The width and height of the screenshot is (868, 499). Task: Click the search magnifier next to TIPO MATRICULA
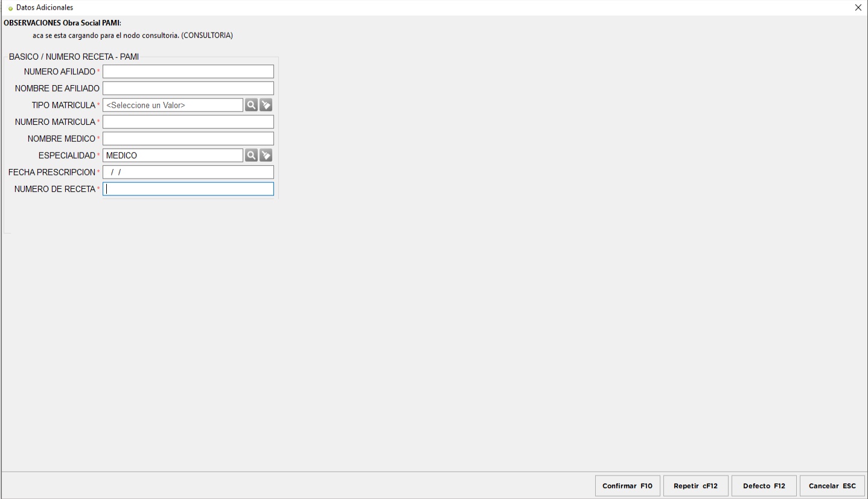click(x=251, y=105)
